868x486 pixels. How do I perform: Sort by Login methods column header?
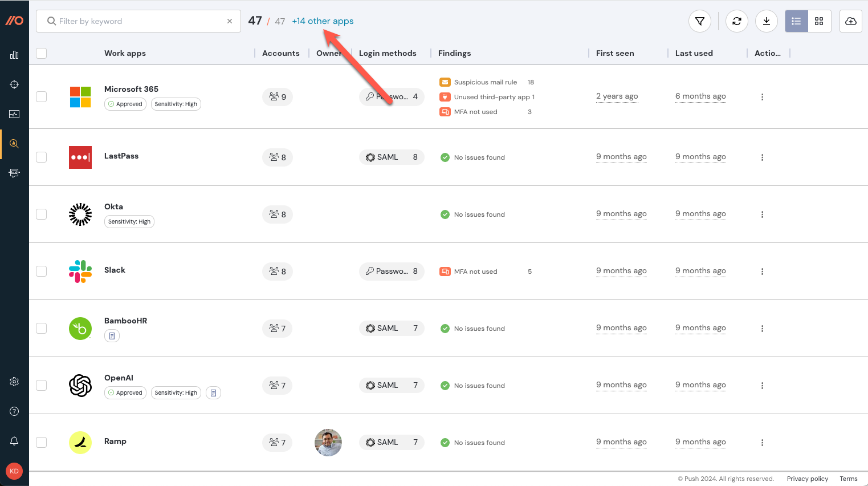click(x=388, y=53)
